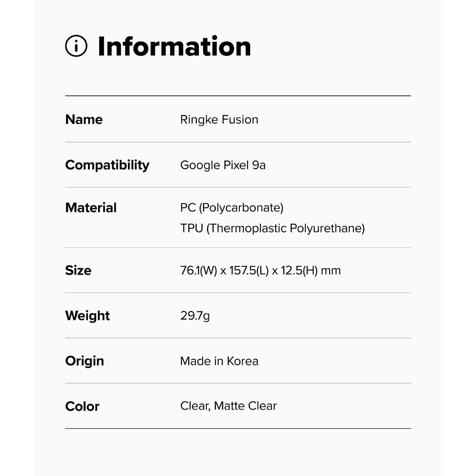
Task: Select the Color row label
Action: coord(82,406)
